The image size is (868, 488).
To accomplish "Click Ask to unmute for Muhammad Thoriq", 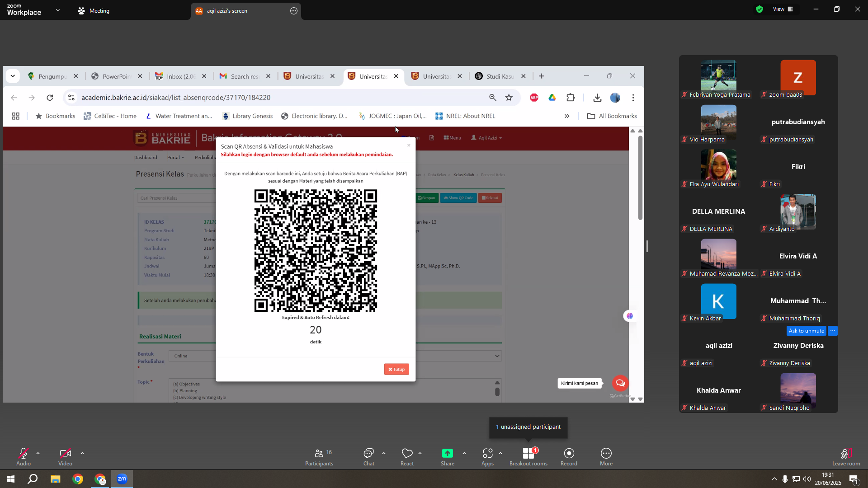I will [x=806, y=331].
